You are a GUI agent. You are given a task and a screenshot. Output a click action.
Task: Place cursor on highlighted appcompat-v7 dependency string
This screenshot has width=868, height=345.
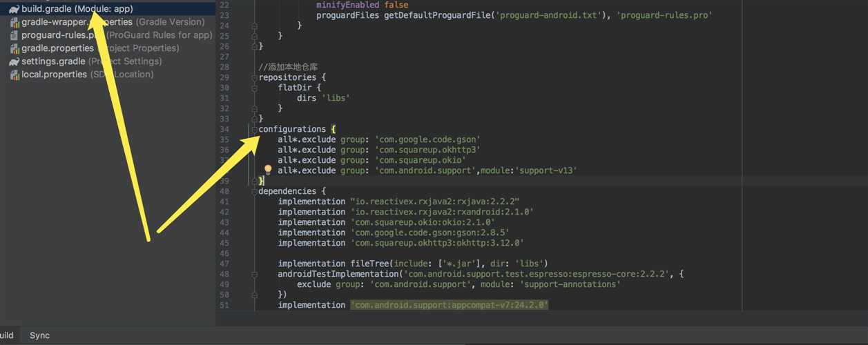449,305
